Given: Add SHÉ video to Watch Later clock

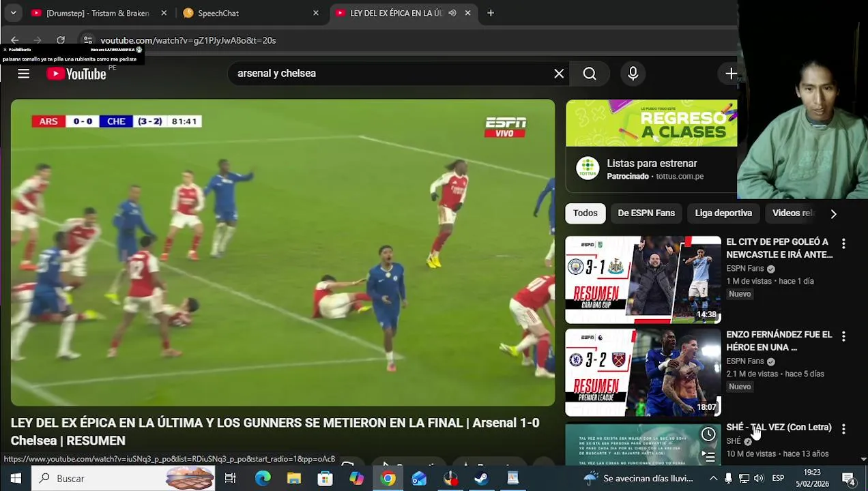Looking at the screenshot, I should [x=708, y=434].
